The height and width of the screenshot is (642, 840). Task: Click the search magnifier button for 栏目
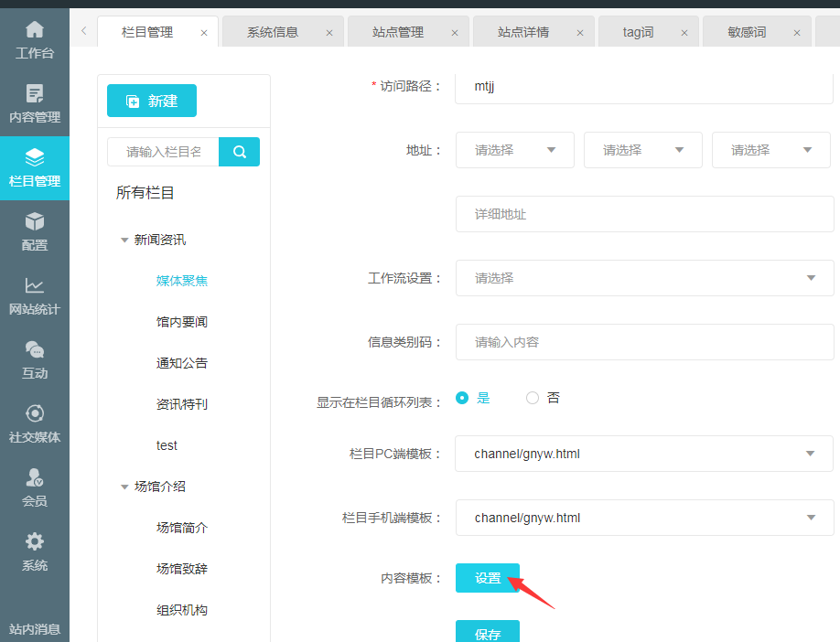[240, 152]
